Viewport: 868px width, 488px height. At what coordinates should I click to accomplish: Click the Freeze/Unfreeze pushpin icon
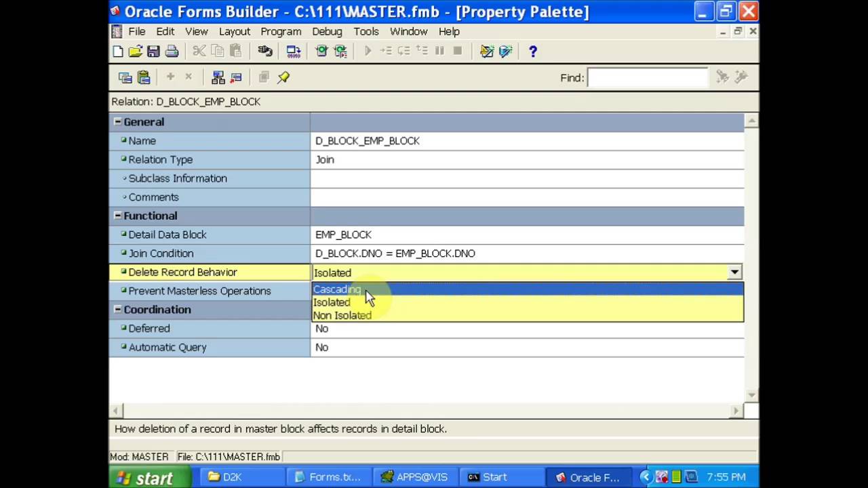pos(283,78)
